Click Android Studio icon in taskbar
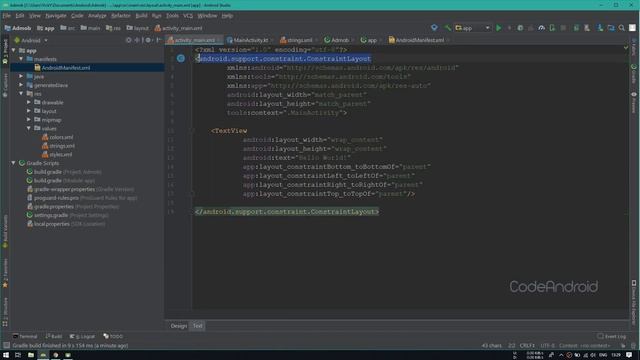640x360 pixels. [x=43, y=355]
